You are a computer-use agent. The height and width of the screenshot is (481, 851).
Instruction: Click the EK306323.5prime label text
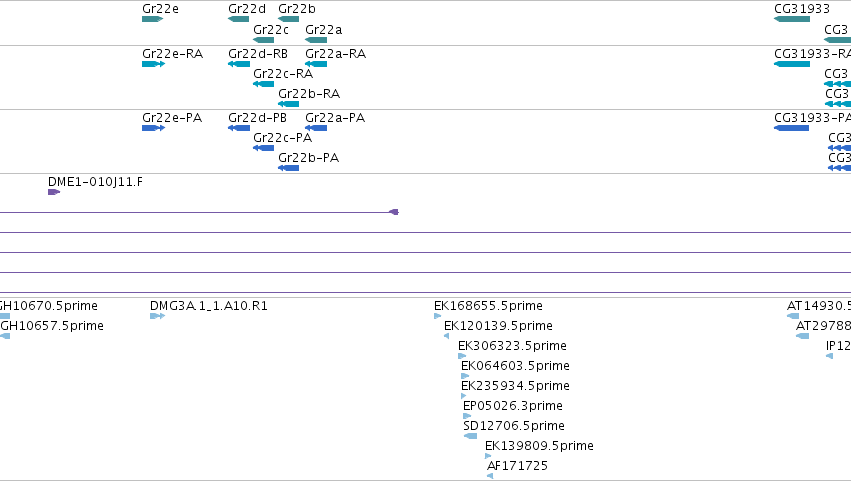(512, 346)
